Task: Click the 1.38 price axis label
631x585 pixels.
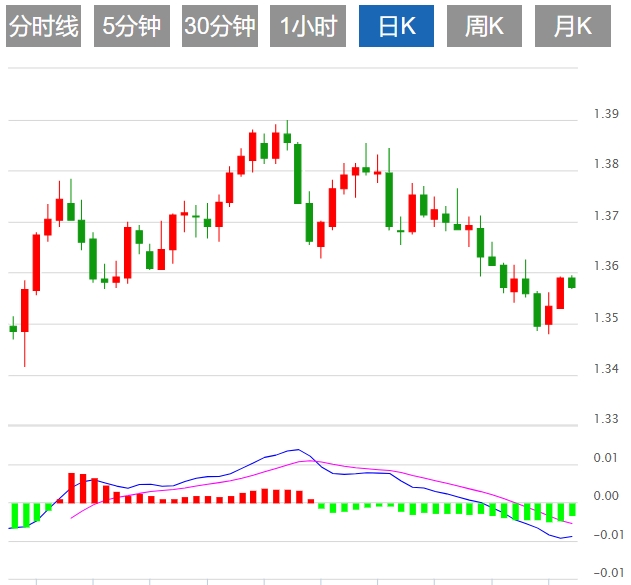Action: [x=606, y=164]
